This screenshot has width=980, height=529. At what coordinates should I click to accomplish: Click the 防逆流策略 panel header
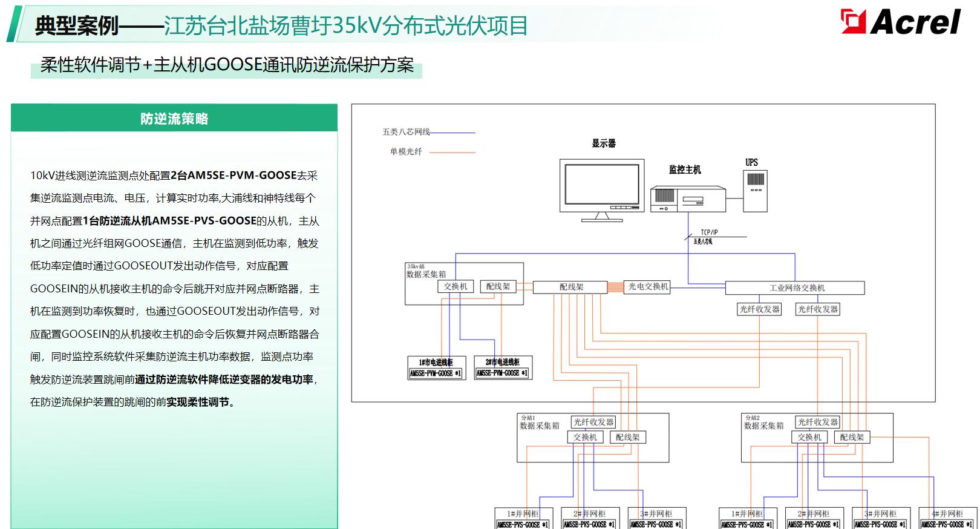[x=174, y=119]
